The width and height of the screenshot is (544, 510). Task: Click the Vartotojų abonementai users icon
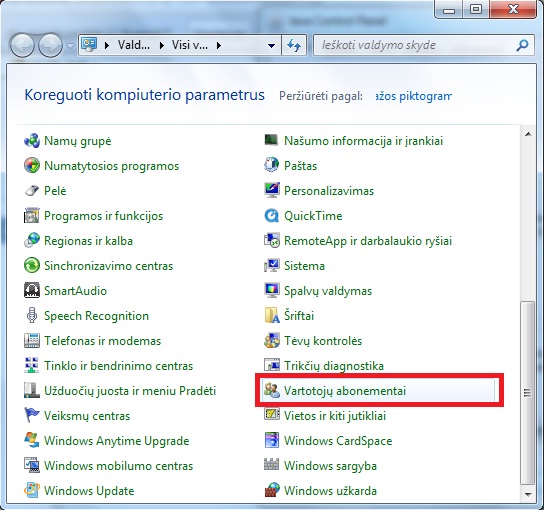[272, 391]
